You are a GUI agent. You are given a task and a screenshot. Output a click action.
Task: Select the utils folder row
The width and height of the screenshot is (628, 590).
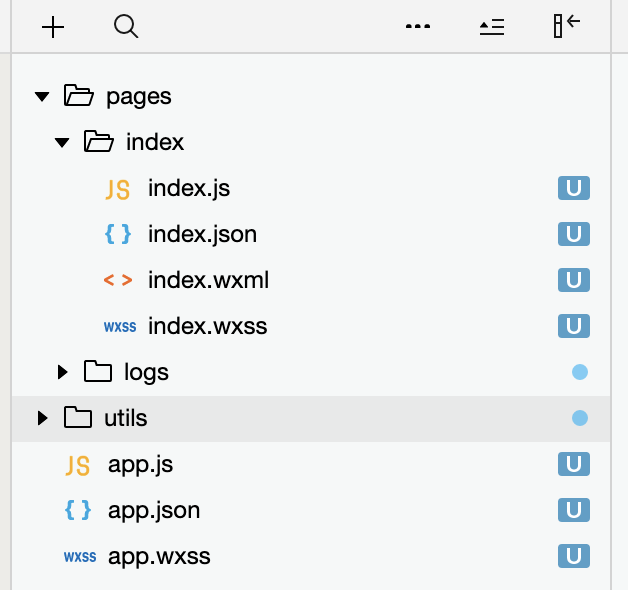click(311, 418)
